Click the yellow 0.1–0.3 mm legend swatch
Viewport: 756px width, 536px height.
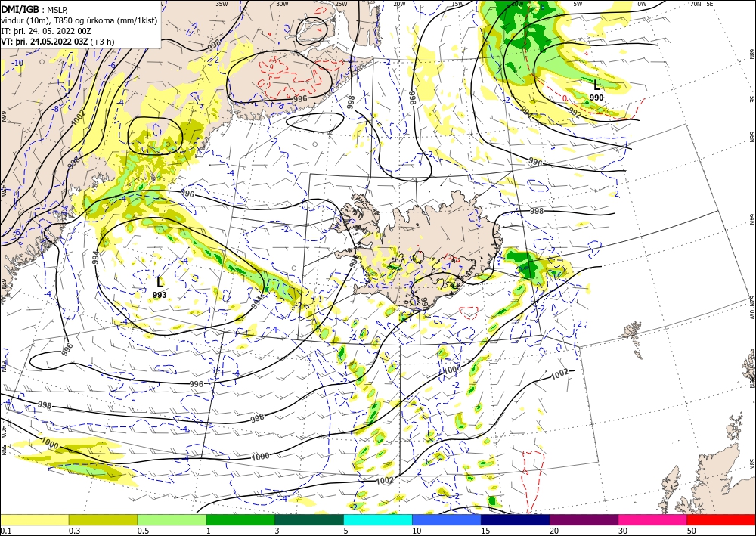(35, 519)
